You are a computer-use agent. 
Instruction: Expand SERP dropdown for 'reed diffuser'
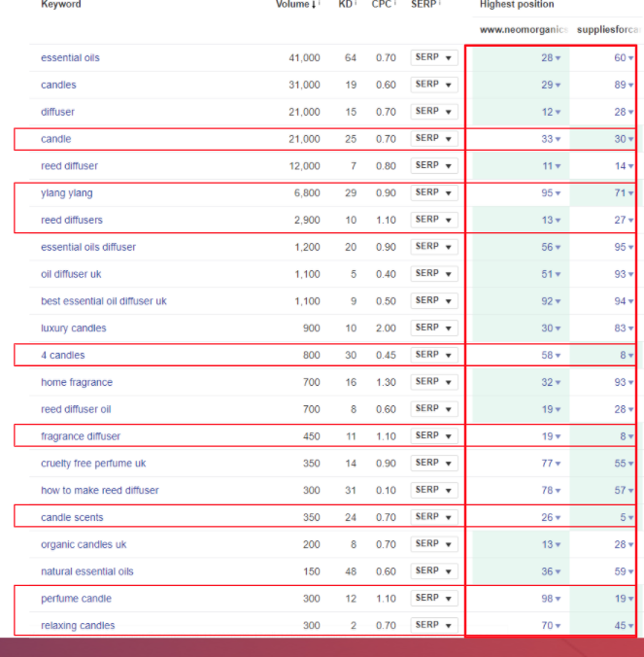(x=434, y=165)
